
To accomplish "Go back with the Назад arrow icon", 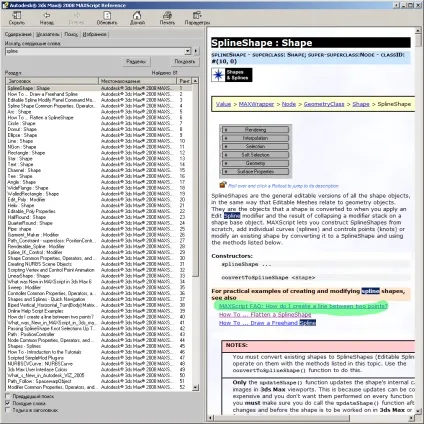I will [x=47, y=15].
